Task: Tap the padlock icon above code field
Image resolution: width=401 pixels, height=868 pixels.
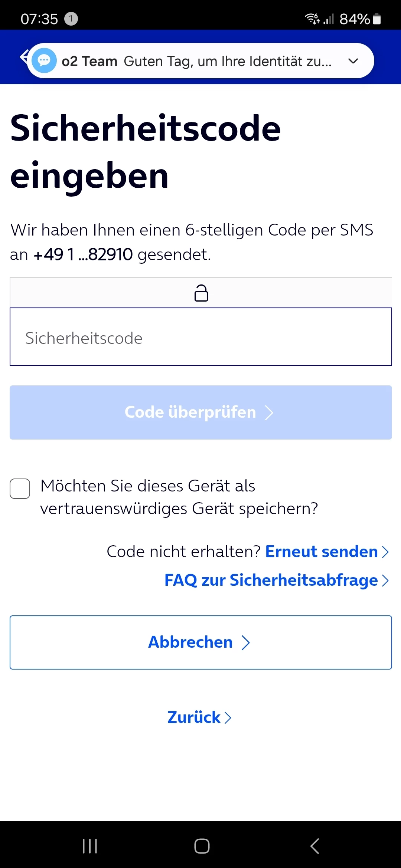Action: pos(201,293)
